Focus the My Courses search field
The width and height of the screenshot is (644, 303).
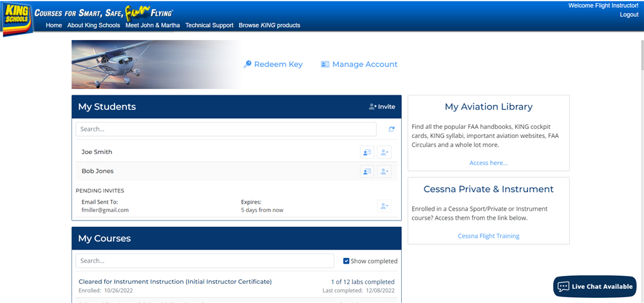(x=205, y=261)
